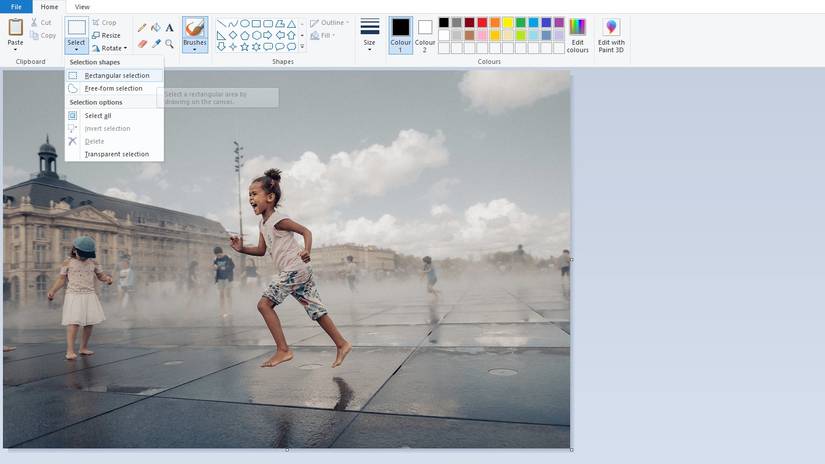Open the Brushes dropdown arrow

[195, 50]
